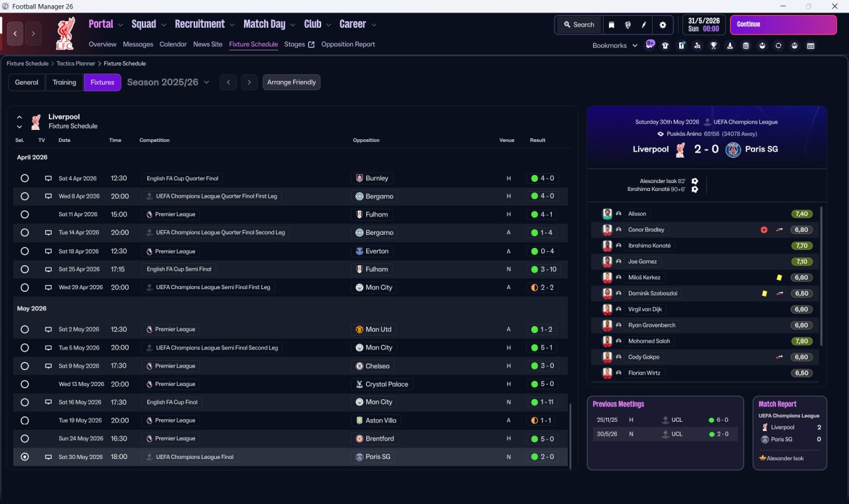Screen dimensions: 849x504
Task: Select the radio button for Brentford fixture
Action: coord(25,438)
